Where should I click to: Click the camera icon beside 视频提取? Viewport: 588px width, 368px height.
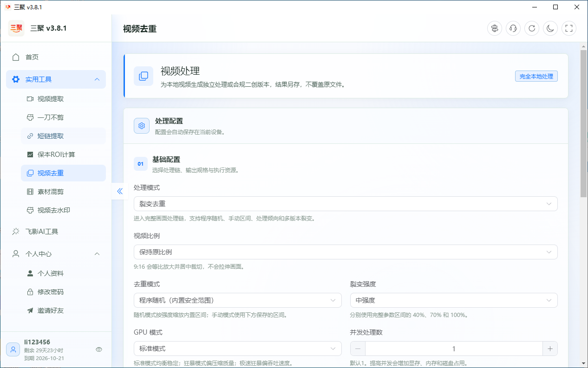coord(30,99)
